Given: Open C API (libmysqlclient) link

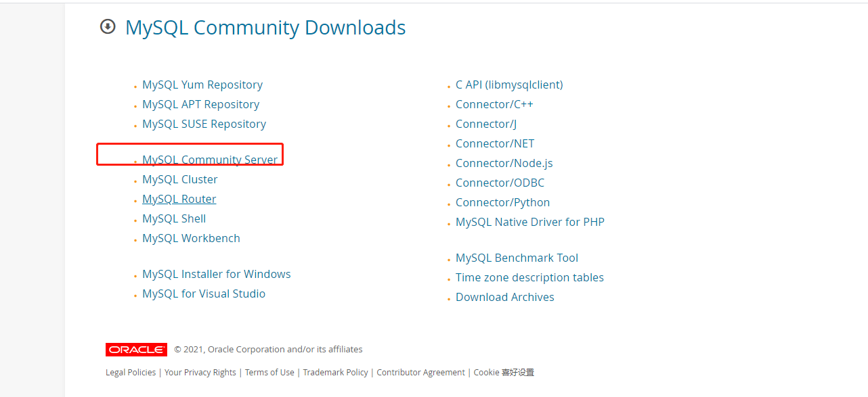Looking at the screenshot, I should coord(509,85).
